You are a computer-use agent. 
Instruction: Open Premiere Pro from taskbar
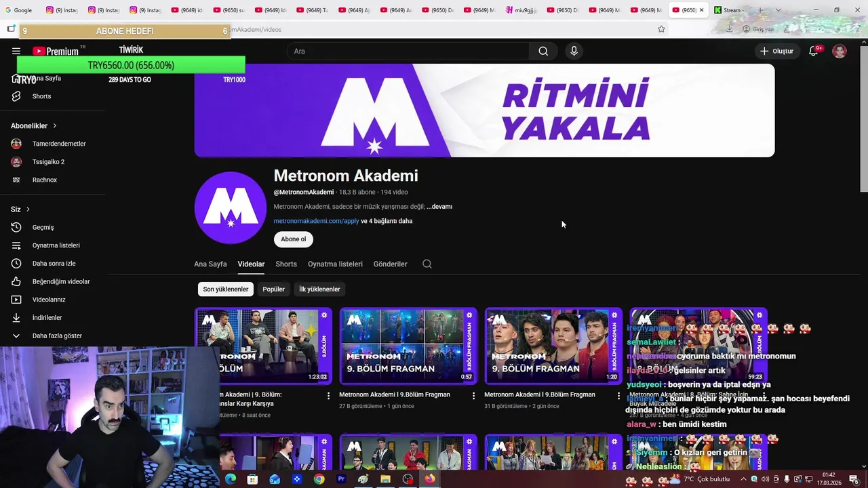(341, 479)
